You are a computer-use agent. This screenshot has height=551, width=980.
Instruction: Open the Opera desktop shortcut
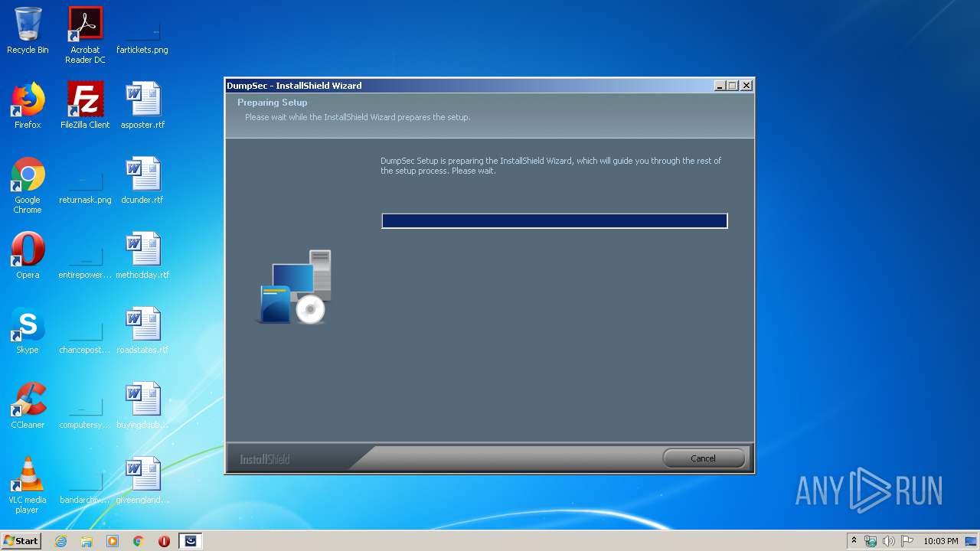coord(28,256)
